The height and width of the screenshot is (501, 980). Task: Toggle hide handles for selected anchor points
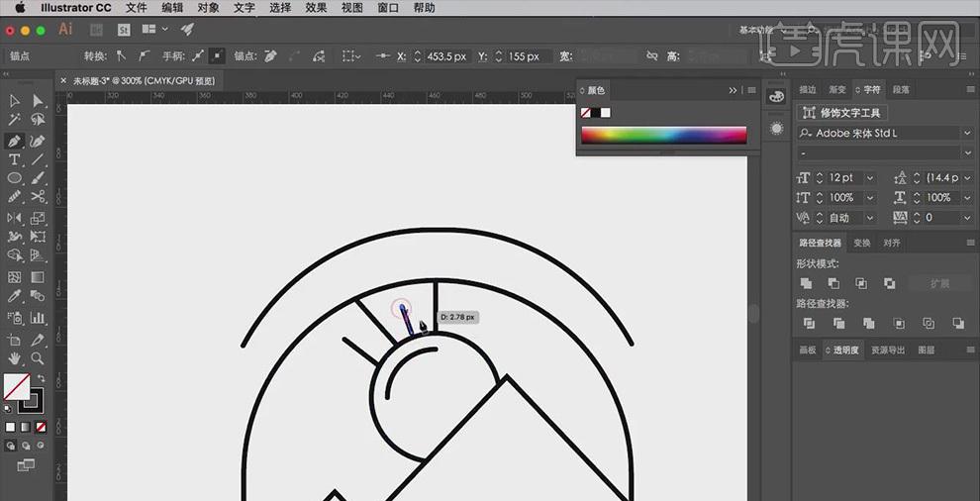point(218,56)
